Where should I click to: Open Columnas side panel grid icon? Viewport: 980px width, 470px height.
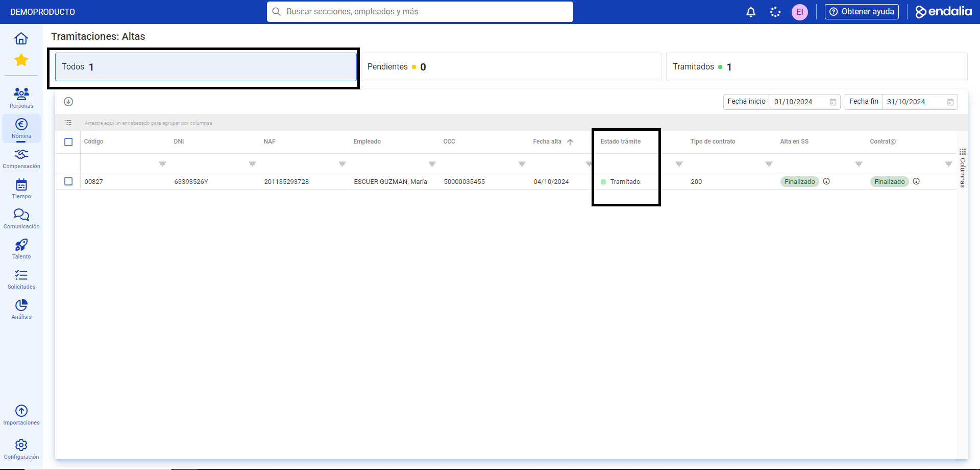[963, 152]
